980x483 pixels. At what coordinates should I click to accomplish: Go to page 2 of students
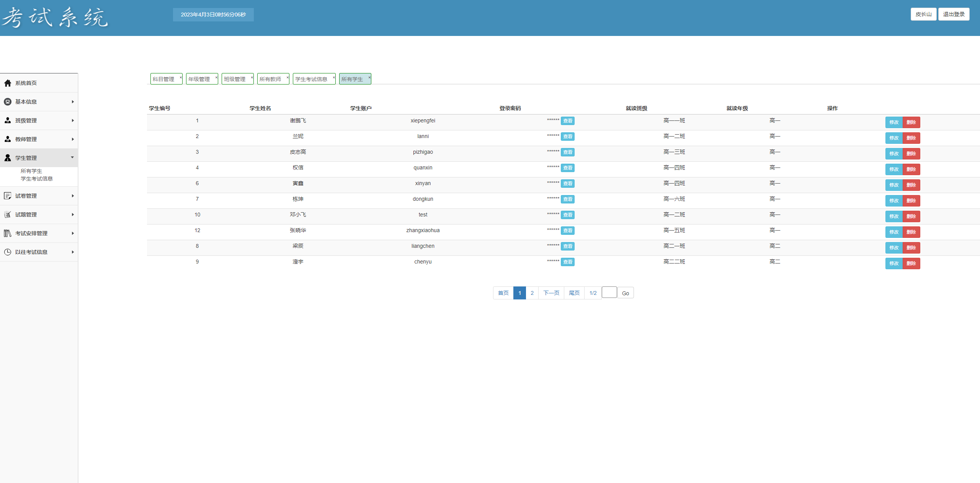(532, 293)
